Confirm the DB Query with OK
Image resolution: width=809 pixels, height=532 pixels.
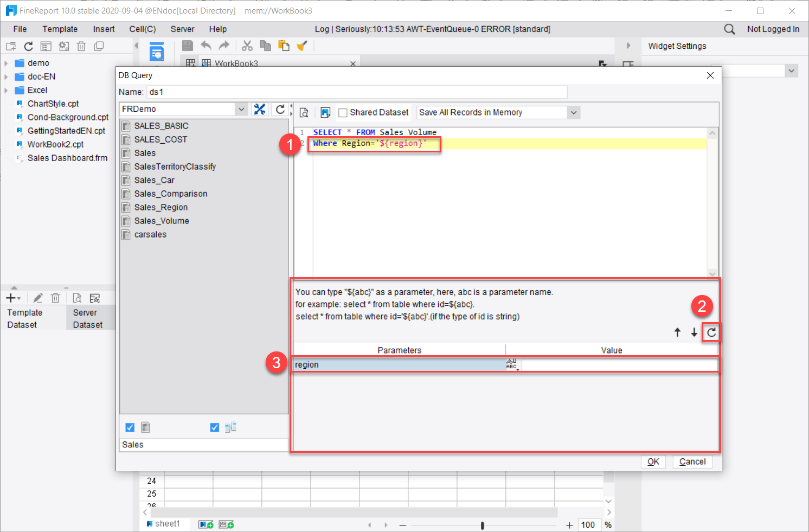click(653, 462)
